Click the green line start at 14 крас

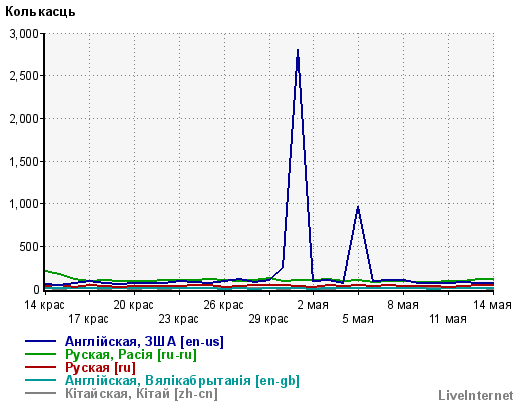click(x=46, y=271)
